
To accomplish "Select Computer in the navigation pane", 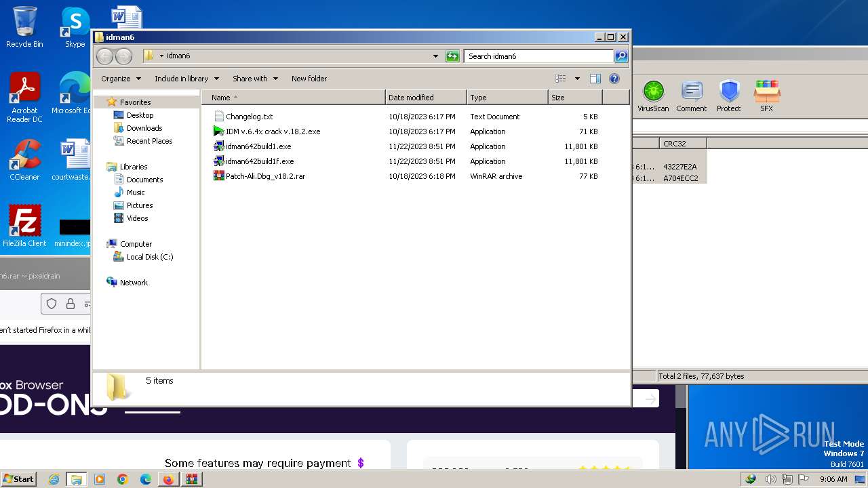I will coord(136,244).
